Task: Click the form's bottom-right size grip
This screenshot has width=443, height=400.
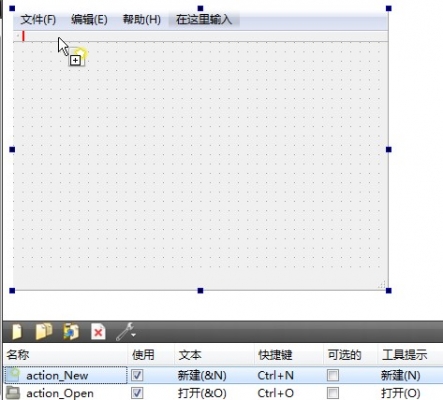Action: point(382,284)
